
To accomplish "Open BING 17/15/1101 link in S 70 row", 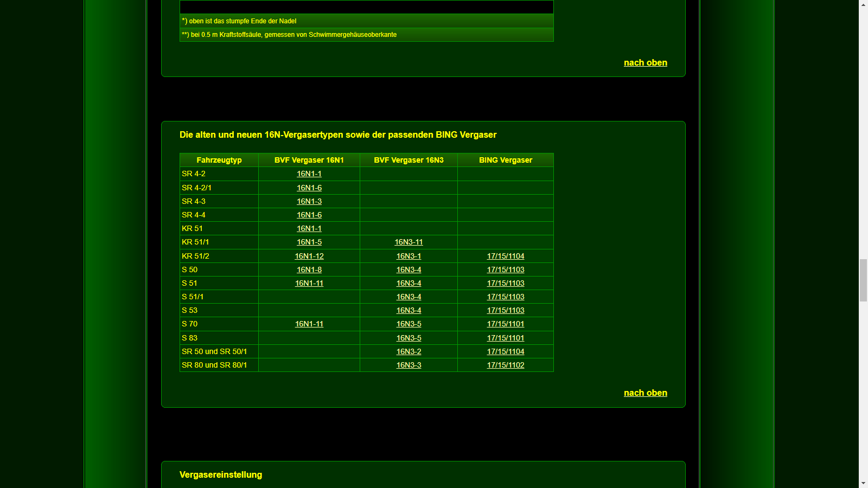I will 505,324.
